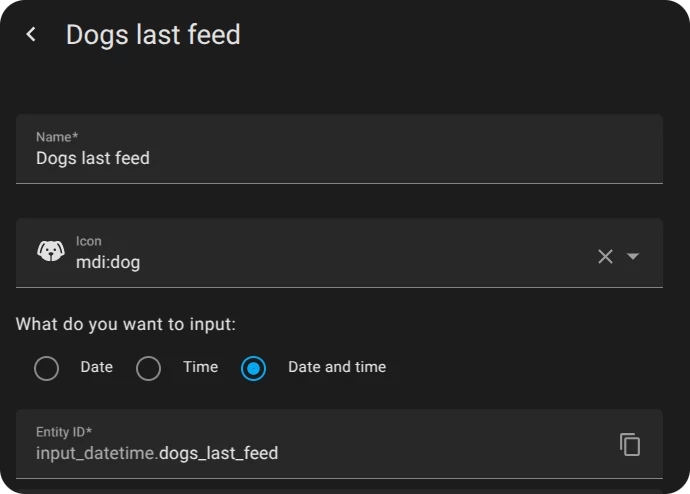This screenshot has height=494, width=690.
Task: Click the selected Date and time radio circle
Action: click(x=254, y=369)
